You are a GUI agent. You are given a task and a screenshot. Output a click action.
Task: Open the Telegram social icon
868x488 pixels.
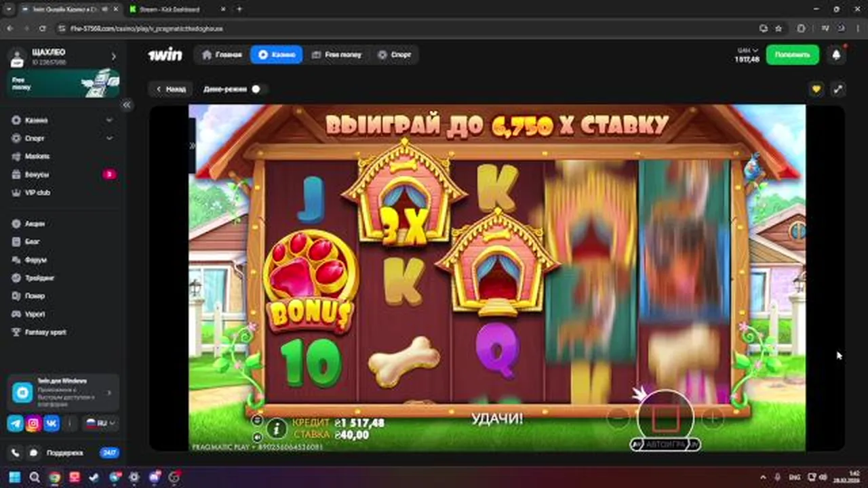click(x=15, y=424)
